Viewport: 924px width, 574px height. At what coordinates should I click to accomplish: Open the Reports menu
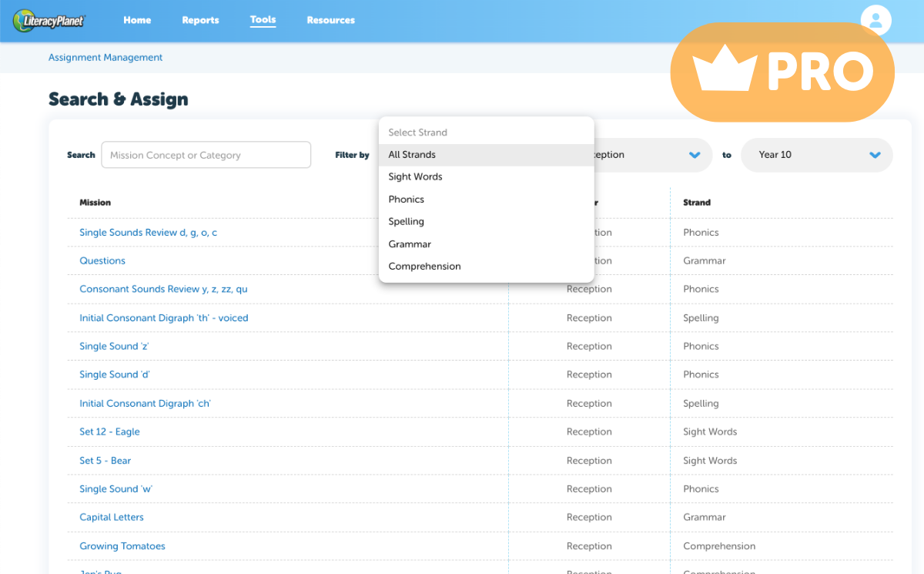tap(200, 20)
